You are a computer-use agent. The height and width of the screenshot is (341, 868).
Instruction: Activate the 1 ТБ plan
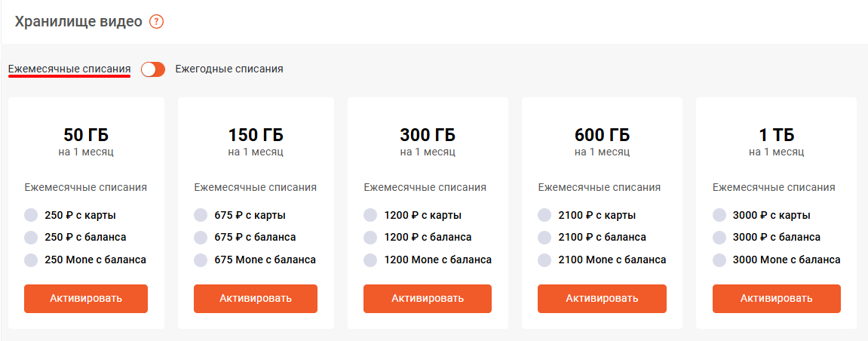pos(777,298)
